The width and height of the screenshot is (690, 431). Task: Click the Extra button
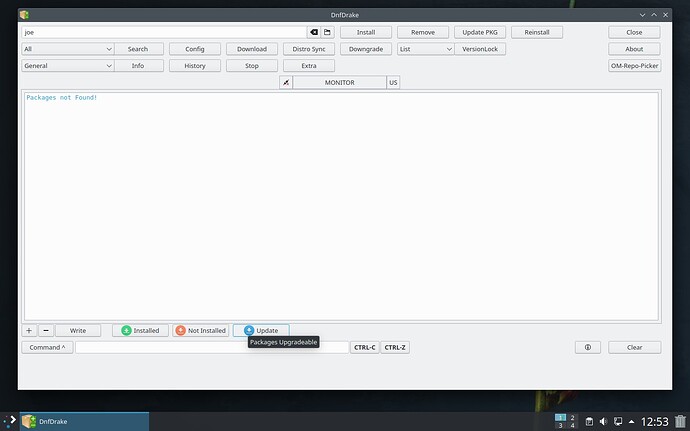click(309, 66)
